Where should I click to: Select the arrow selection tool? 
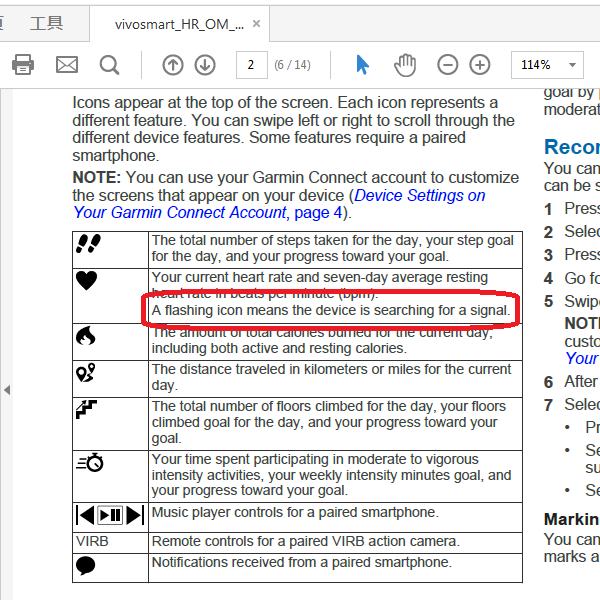362,65
